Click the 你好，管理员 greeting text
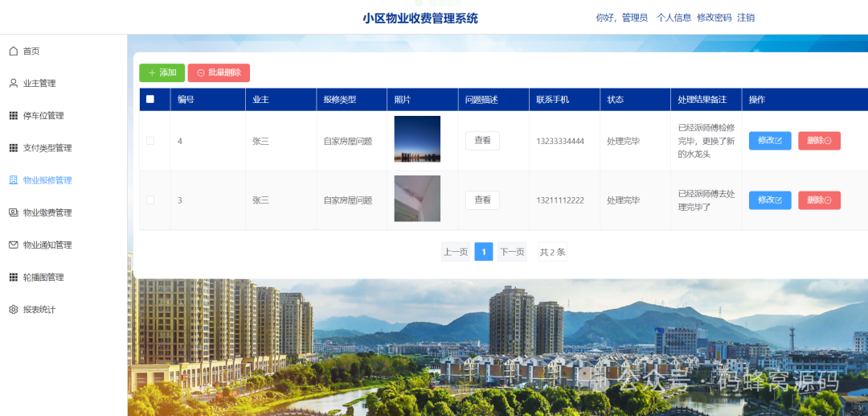This screenshot has height=416, width=868. 621,18
